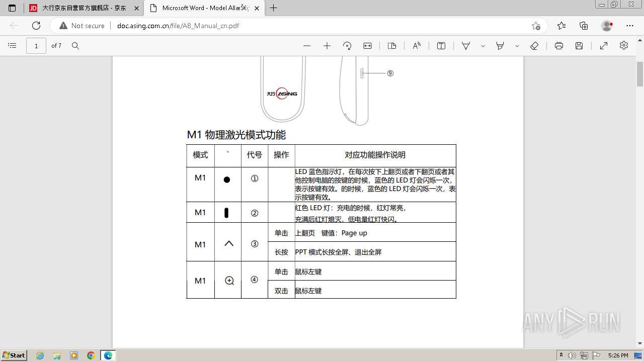Click the vertical scrollbar thumb

click(640, 74)
